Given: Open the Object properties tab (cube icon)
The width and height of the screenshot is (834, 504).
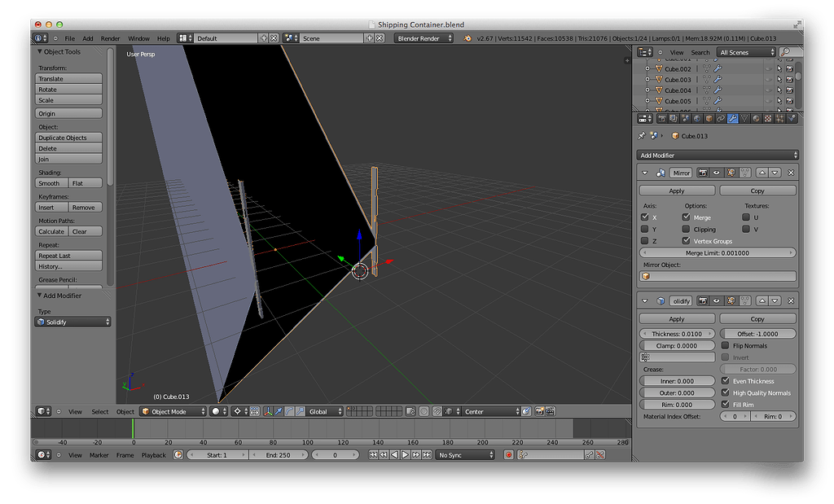Looking at the screenshot, I should click(x=709, y=119).
